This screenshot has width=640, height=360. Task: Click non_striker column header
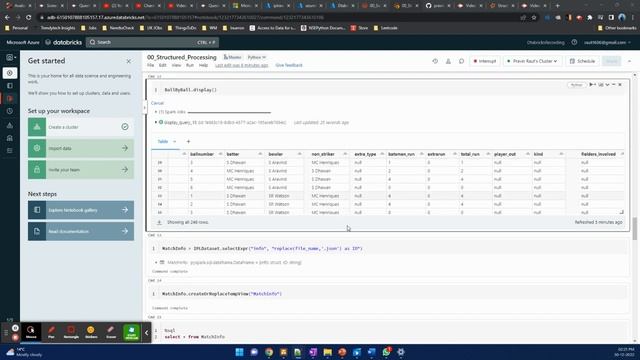click(323, 154)
